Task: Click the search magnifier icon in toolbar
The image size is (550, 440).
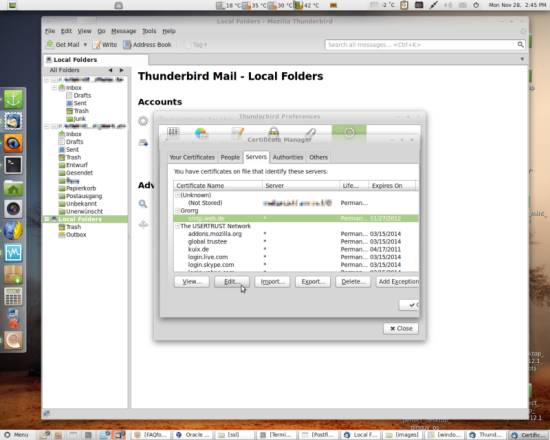Action: coord(521,45)
